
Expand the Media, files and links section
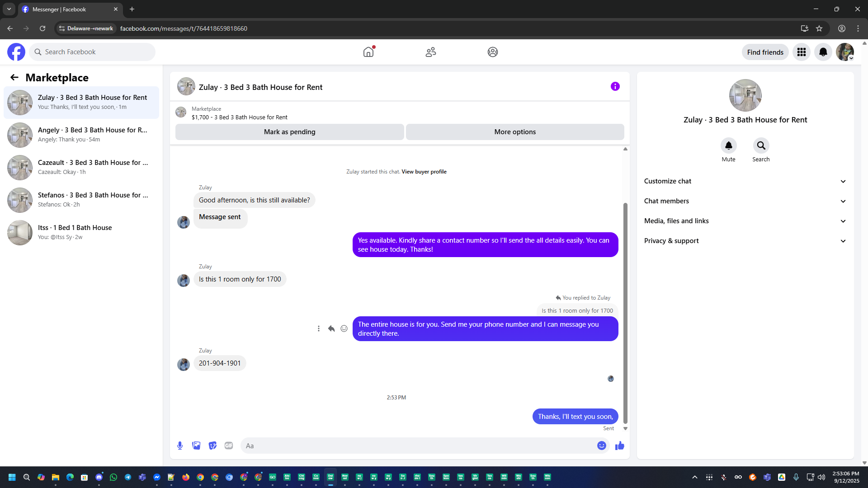point(745,221)
